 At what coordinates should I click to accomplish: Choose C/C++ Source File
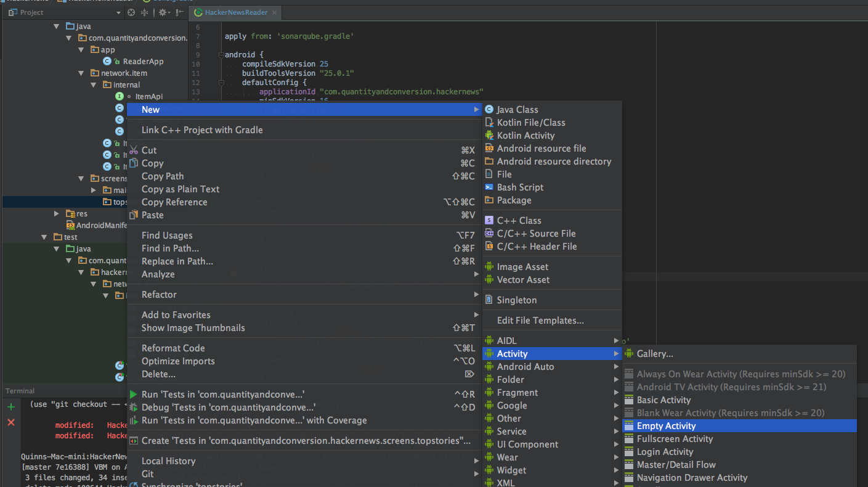point(551,234)
